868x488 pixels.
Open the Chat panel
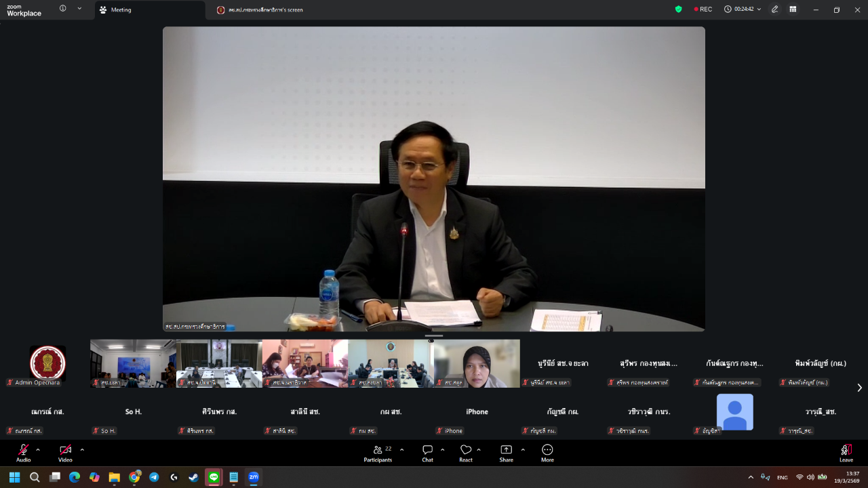click(x=427, y=452)
